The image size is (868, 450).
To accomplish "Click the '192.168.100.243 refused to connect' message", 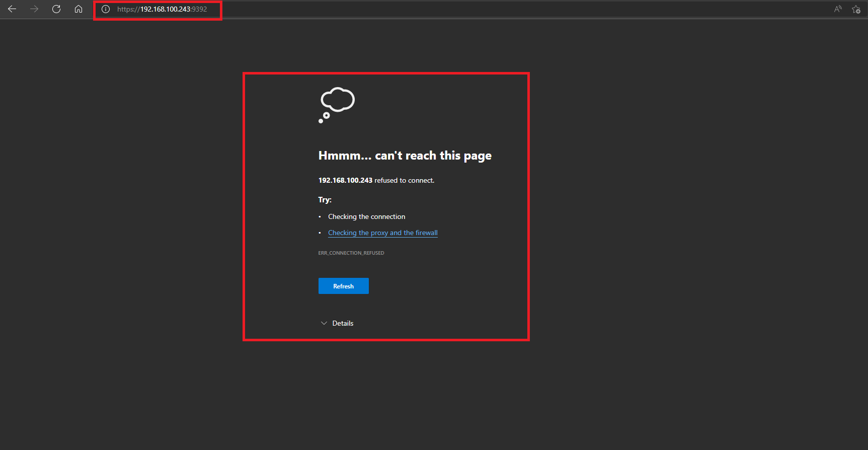I will tap(376, 180).
